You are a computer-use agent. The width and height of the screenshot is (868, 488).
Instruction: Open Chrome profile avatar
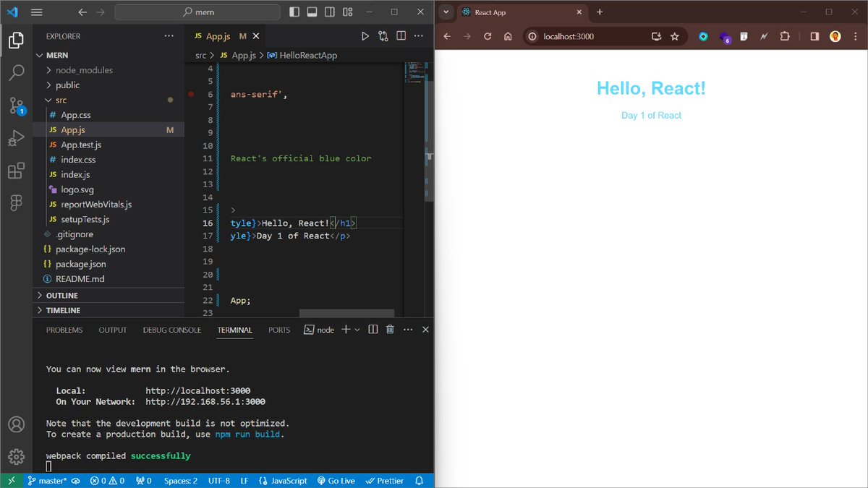(835, 36)
